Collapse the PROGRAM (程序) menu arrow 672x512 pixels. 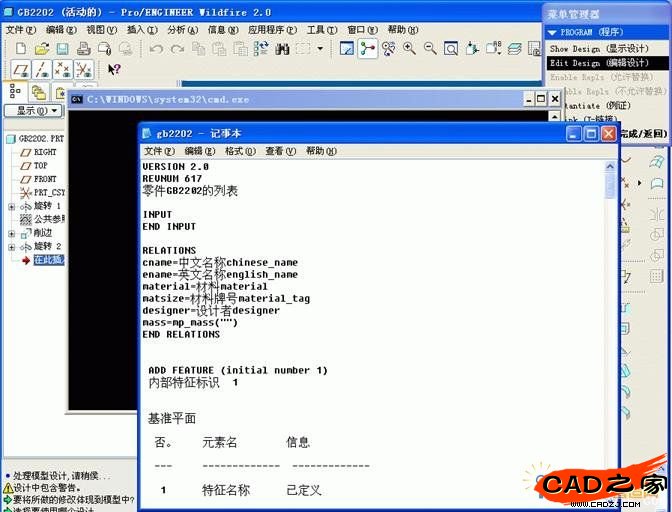(x=552, y=33)
